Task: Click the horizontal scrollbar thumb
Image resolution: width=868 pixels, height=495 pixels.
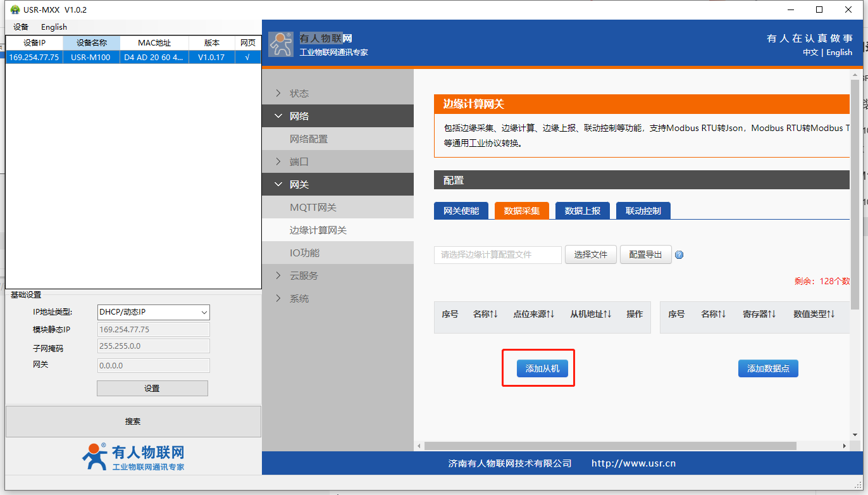Action: tap(611, 446)
